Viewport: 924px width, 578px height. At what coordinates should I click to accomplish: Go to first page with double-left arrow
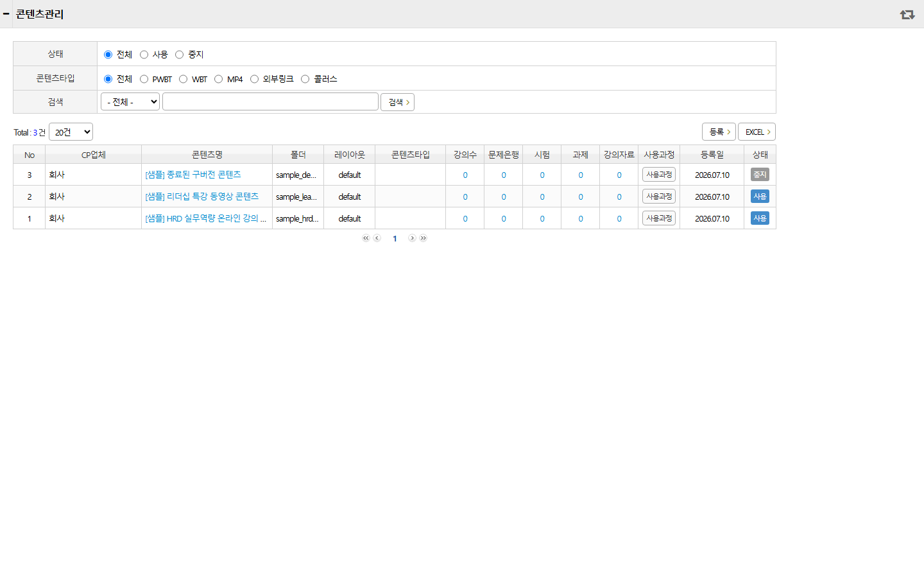coord(366,238)
